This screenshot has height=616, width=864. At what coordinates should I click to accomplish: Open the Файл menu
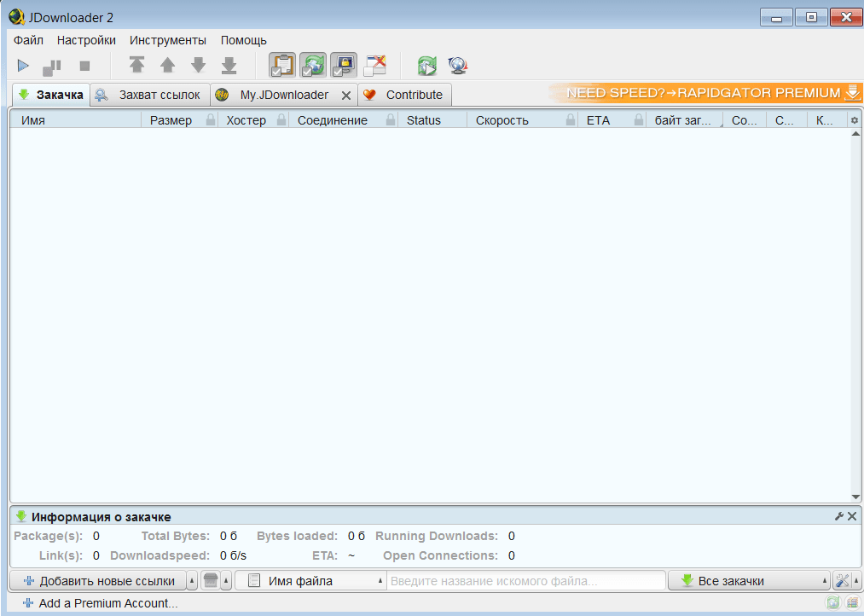point(29,40)
